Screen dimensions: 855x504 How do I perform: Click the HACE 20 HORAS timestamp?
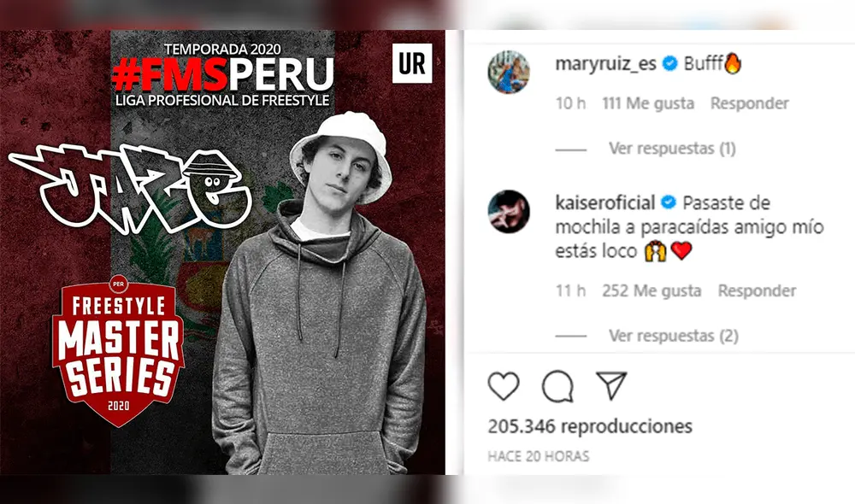[539, 456]
